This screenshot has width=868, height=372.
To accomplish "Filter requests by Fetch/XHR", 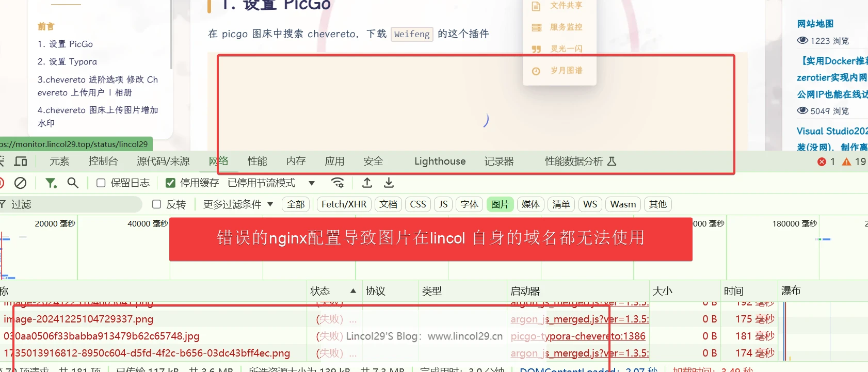I will coord(344,204).
